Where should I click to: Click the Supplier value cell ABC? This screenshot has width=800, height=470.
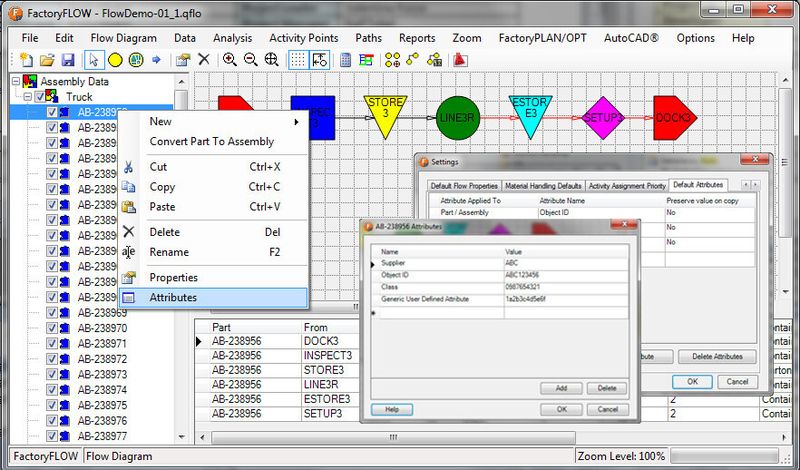click(565, 263)
